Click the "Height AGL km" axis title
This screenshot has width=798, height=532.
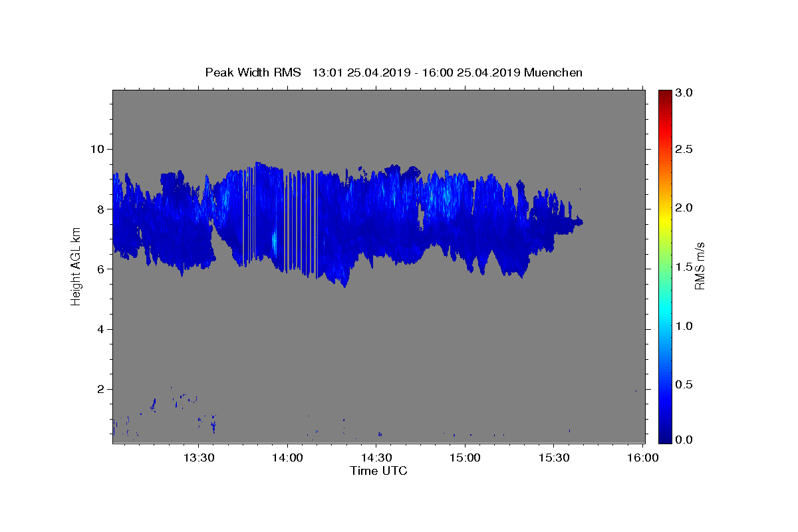tap(76, 266)
